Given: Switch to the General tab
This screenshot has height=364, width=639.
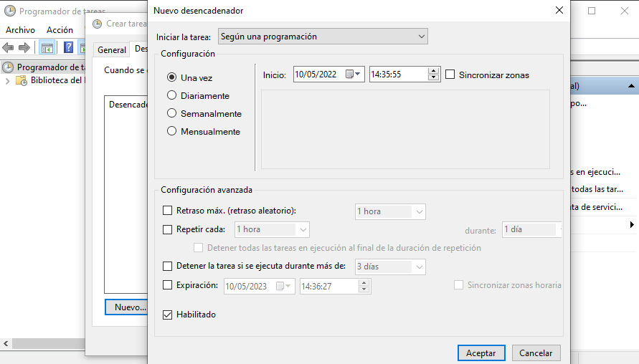Looking at the screenshot, I should [x=112, y=50].
